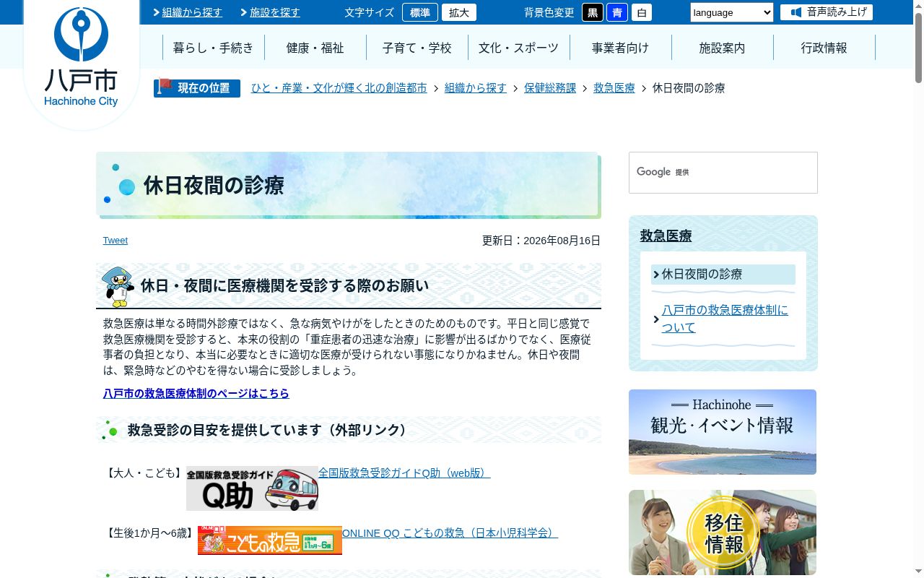Click the 音声読み上げ button
Screen dimensions: 924x578
[x=827, y=12]
